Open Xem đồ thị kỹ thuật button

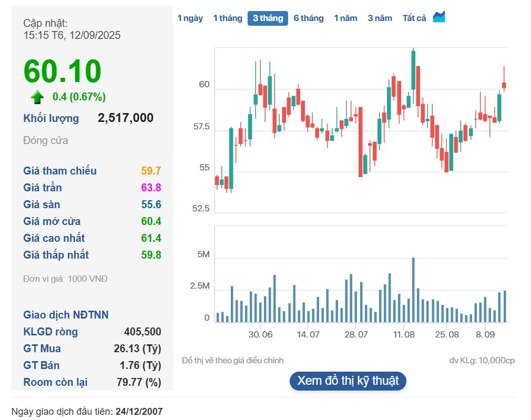coord(348,381)
